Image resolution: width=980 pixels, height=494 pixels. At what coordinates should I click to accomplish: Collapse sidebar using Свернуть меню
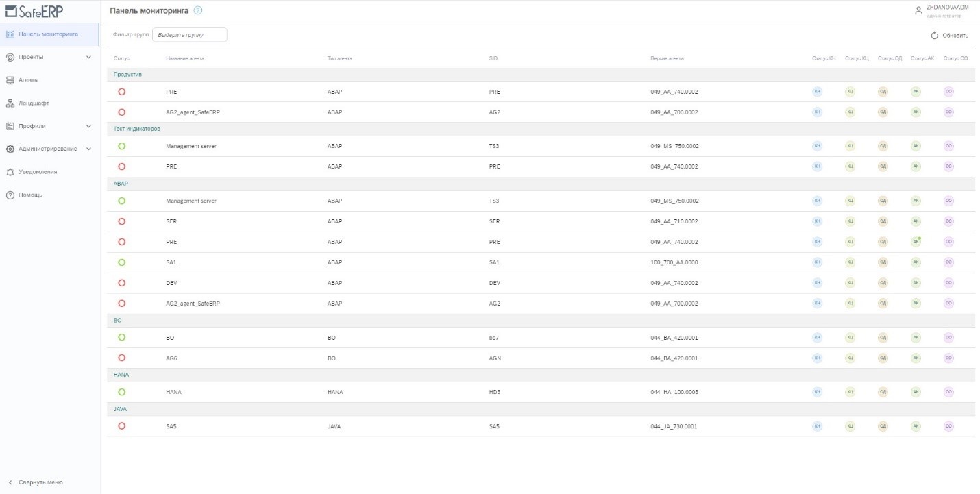tap(40, 482)
